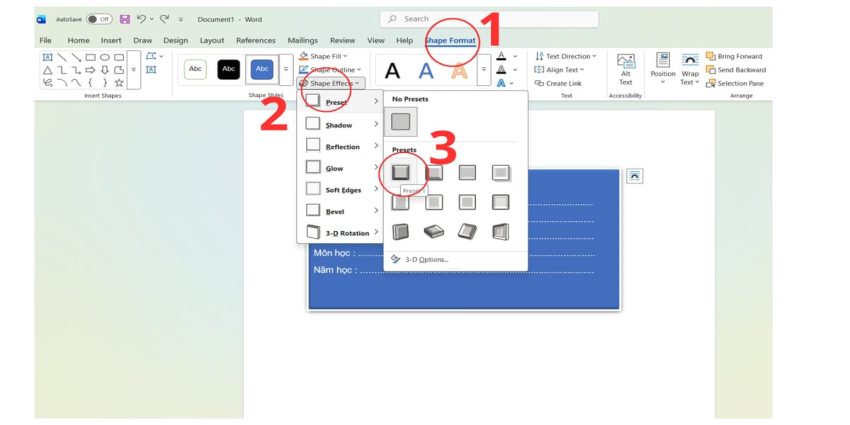
Task: Click the layout options icon beside shape
Action: 634,176
